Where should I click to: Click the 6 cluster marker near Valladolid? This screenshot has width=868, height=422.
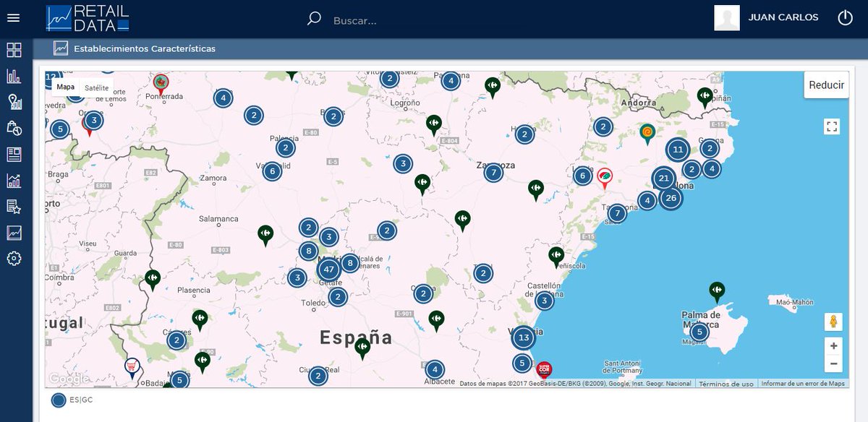point(272,171)
